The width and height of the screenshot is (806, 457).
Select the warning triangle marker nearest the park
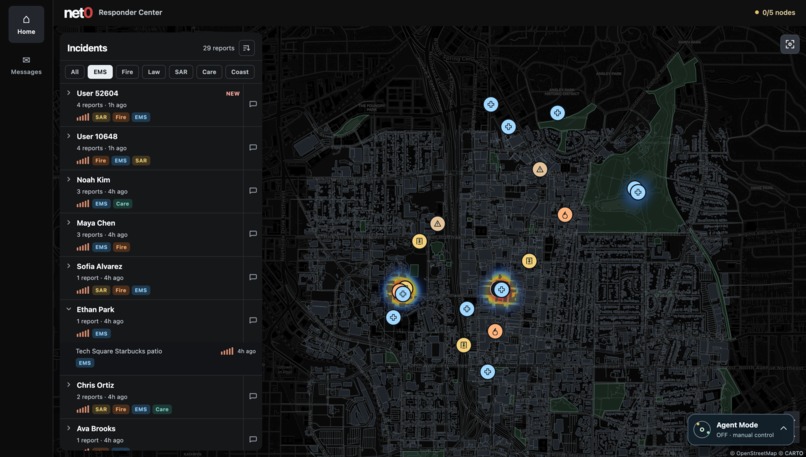point(540,169)
